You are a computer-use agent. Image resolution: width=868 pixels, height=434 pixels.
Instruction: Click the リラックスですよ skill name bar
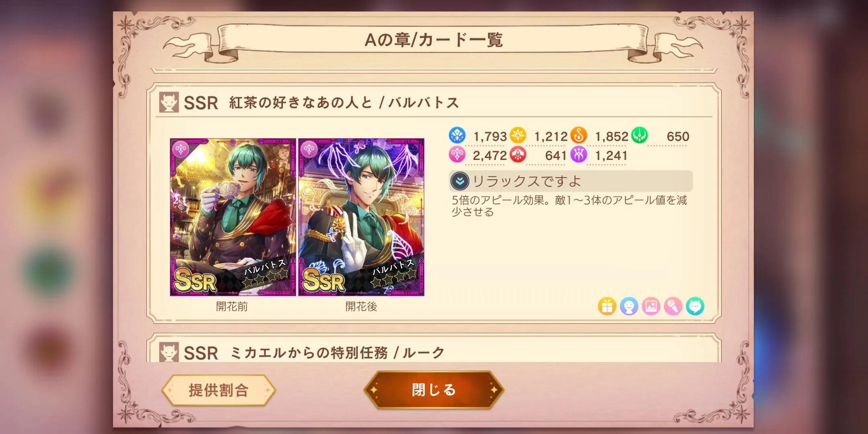click(x=571, y=181)
